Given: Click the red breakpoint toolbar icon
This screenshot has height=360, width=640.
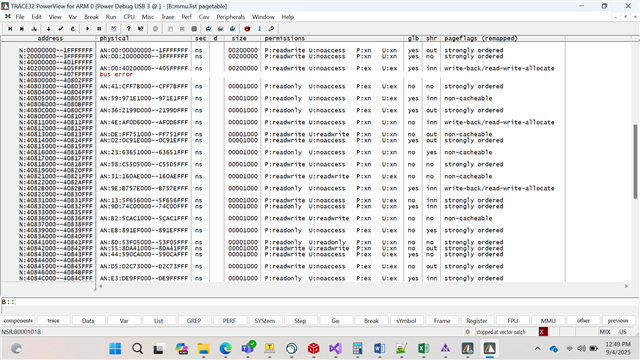Looking at the screenshot, I should click(x=247, y=29).
